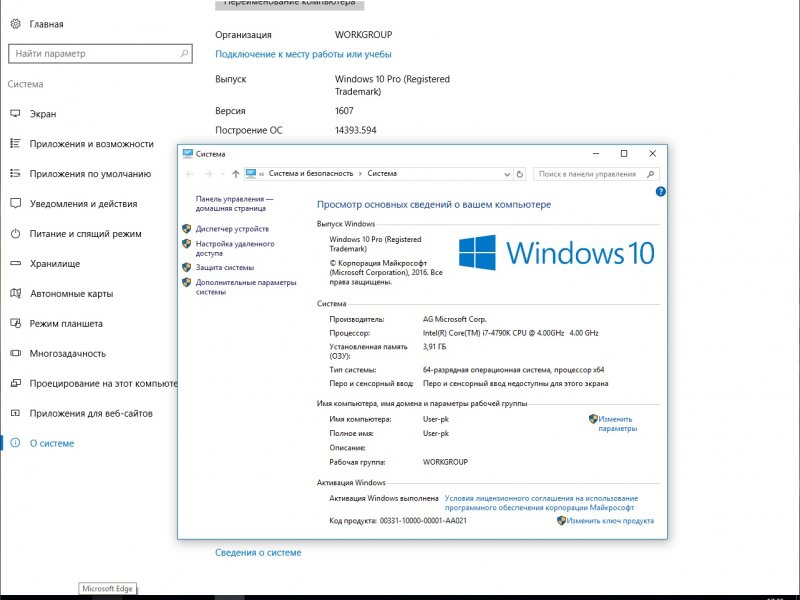Image resolution: width=800 pixels, height=600 pixels.
Task: Open Главная gear icon in Settings
Action: click(x=16, y=23)
